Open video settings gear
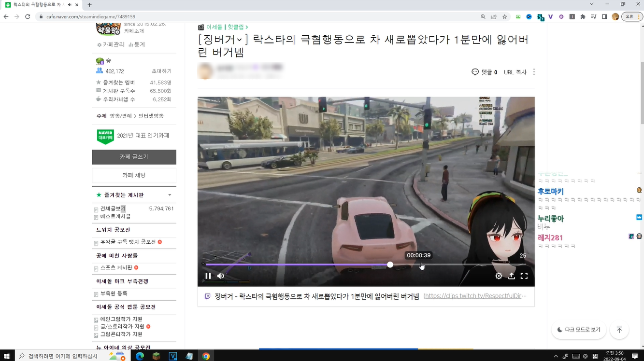 (x=499, y=276)
